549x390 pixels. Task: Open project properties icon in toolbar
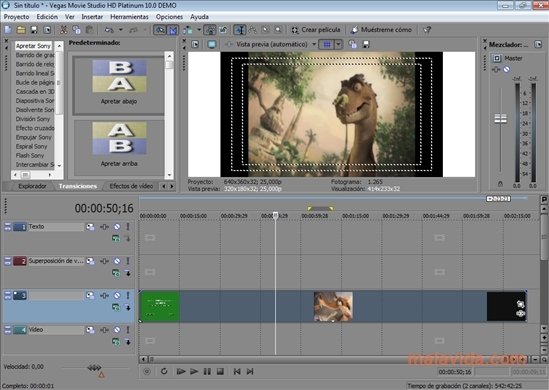tap(47, 30)
